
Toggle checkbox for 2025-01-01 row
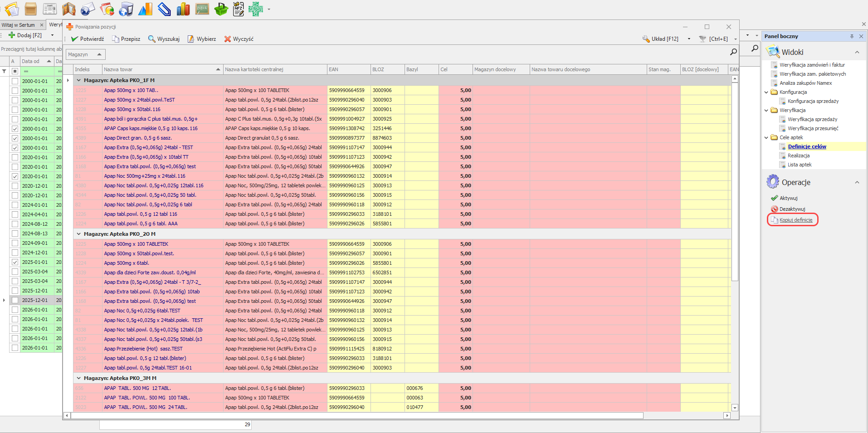(x=15, y=262)
